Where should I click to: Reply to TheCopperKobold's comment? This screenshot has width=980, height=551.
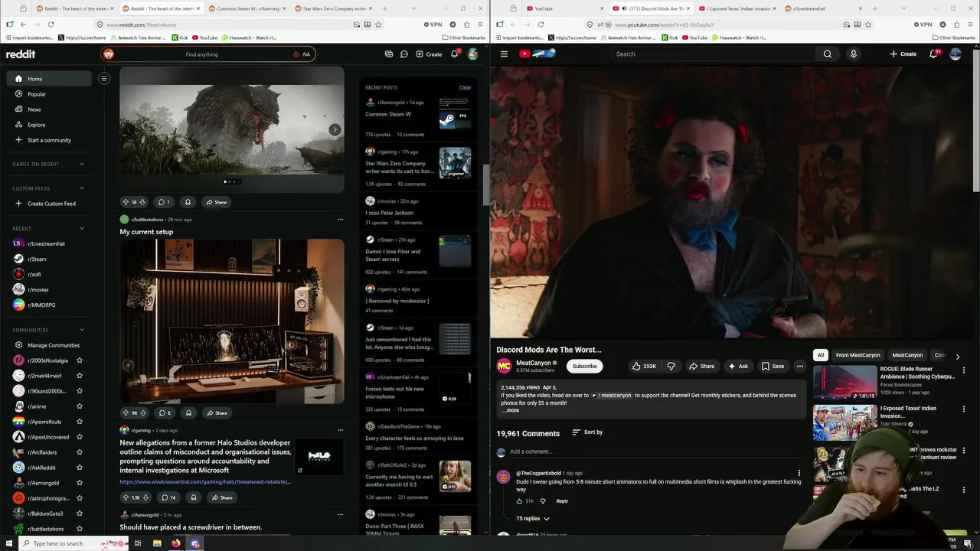562,501
